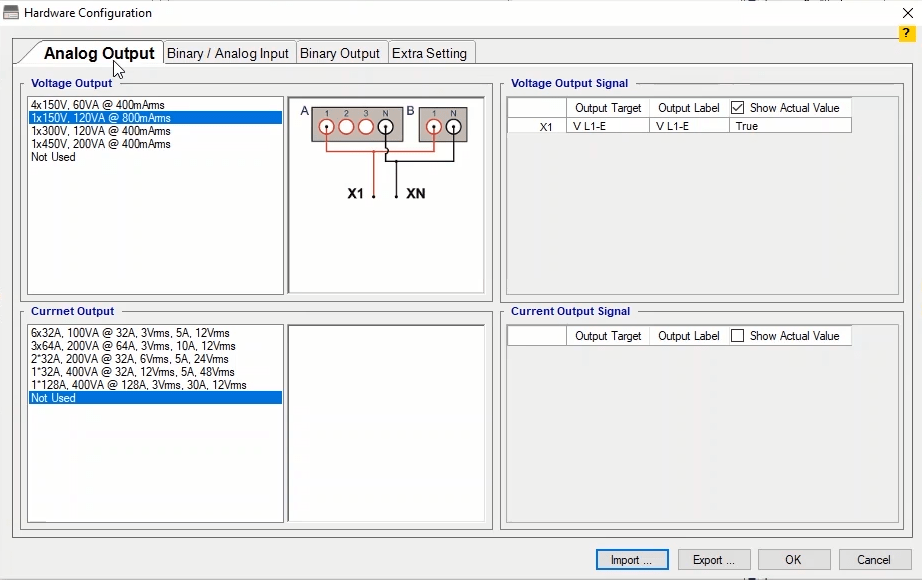This screenshot has height=580, width=922.
Task: Click terminal N of group B in wiring diagram
Action: pyautogui.click(x=453, y=127)
